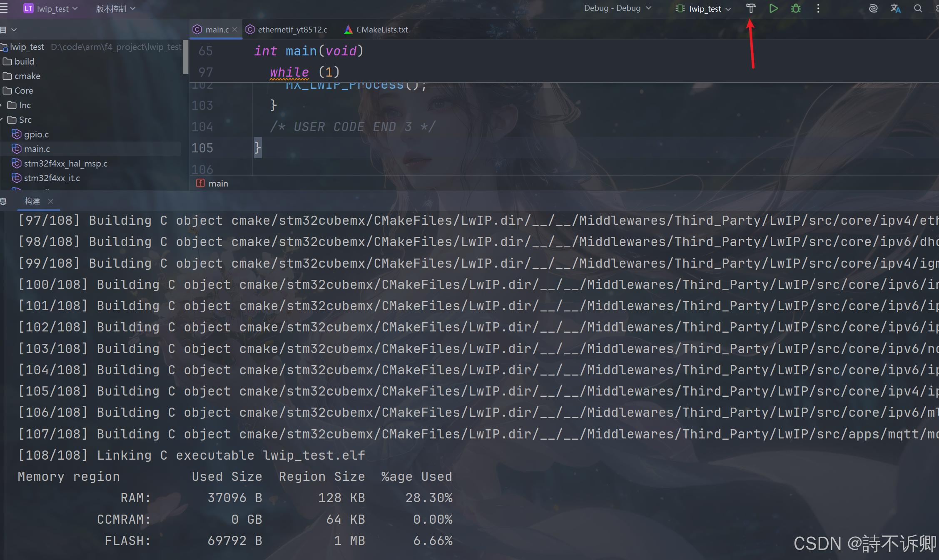Expand the lwip_test project name dropdown

point(52,9)
